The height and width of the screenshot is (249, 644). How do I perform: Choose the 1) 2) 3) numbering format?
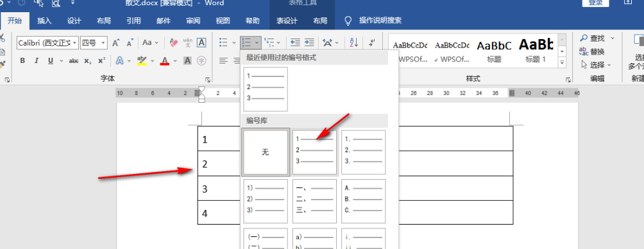(x=266, y=201)
